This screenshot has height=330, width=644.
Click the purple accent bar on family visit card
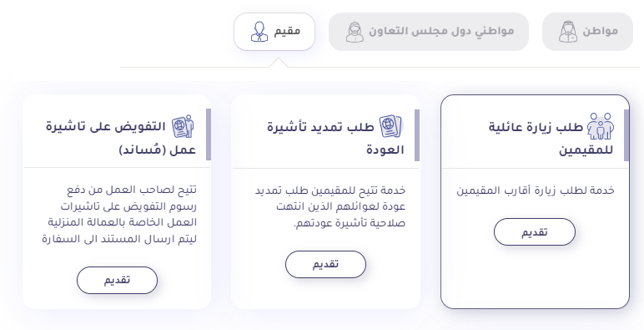[x=626, y=135]
